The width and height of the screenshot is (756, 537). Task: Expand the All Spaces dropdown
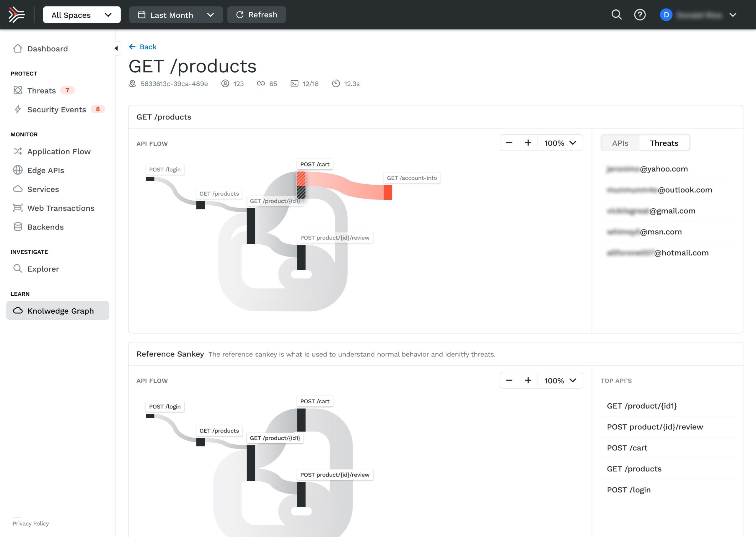(x=82, y=15)
